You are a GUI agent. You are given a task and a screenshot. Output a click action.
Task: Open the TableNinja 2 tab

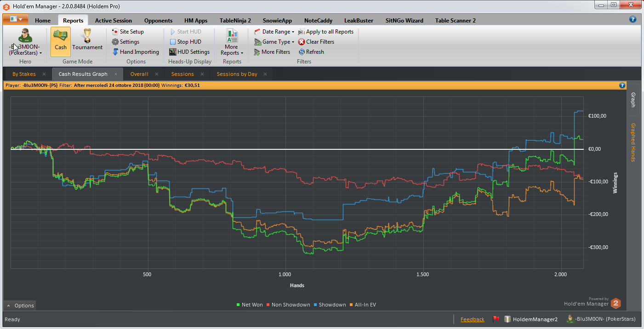pos(235,20)
